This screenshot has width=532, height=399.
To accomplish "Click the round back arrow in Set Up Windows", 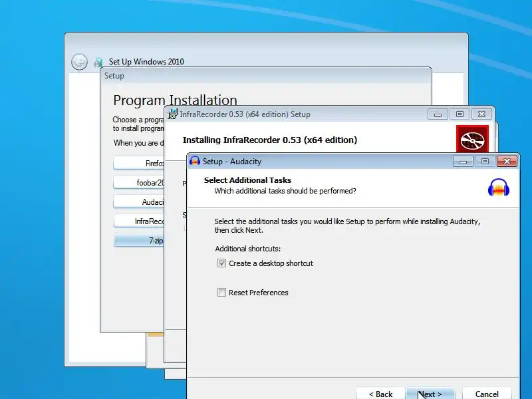I will click(x=79, y=62).
